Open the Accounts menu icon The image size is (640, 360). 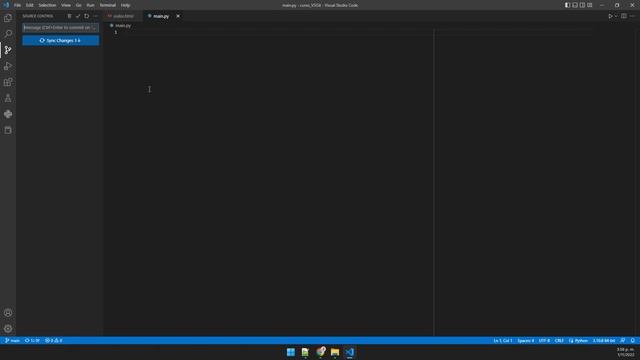8,313
